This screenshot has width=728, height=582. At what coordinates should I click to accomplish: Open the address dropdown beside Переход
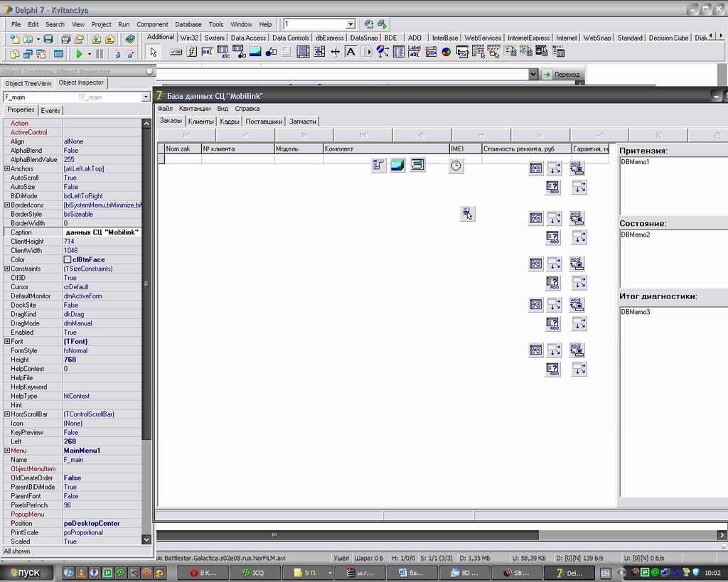click(x=533, y=74)
